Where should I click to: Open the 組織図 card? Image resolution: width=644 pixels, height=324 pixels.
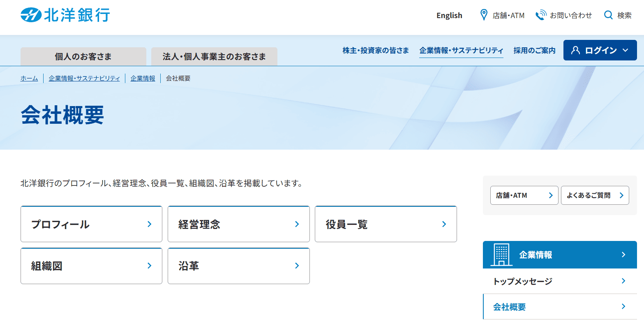pyautogui.click(x=91, y=266)
